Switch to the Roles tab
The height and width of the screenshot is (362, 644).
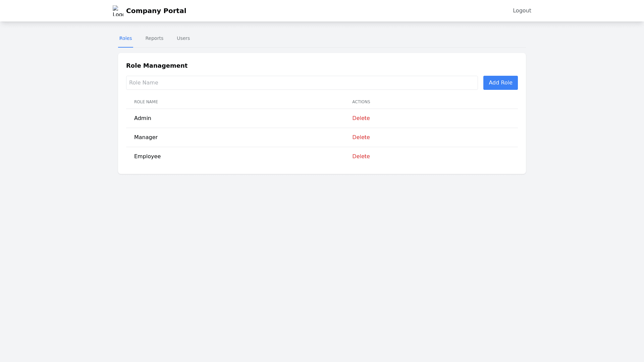point(125,38)
